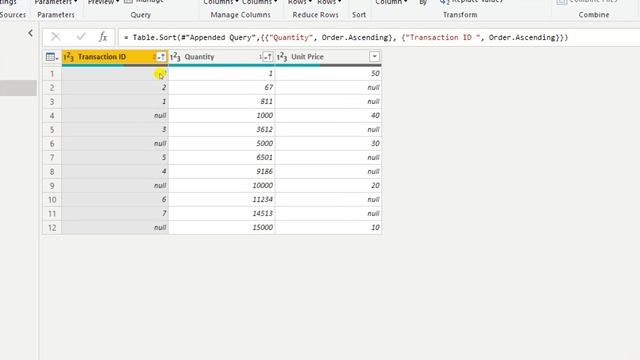Confirm the formula with the checkmark icon
640x360 pixels.
tap(81, 37)
